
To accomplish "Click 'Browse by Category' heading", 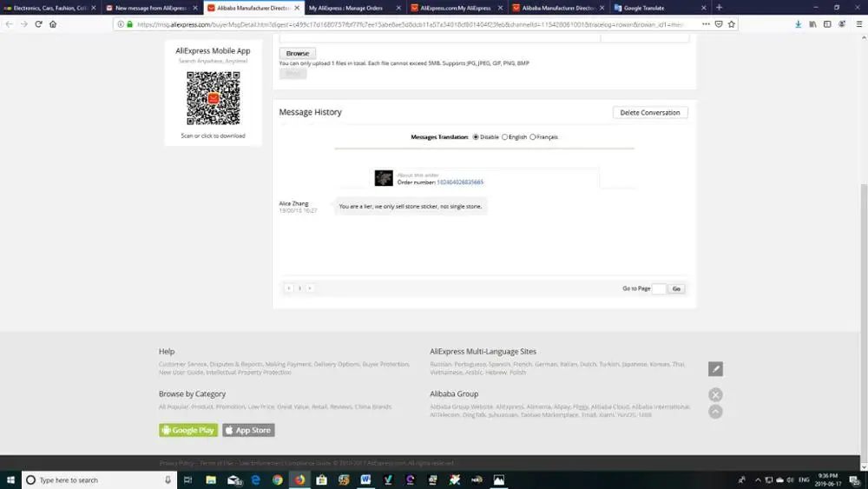I will (x=192, y=393).
